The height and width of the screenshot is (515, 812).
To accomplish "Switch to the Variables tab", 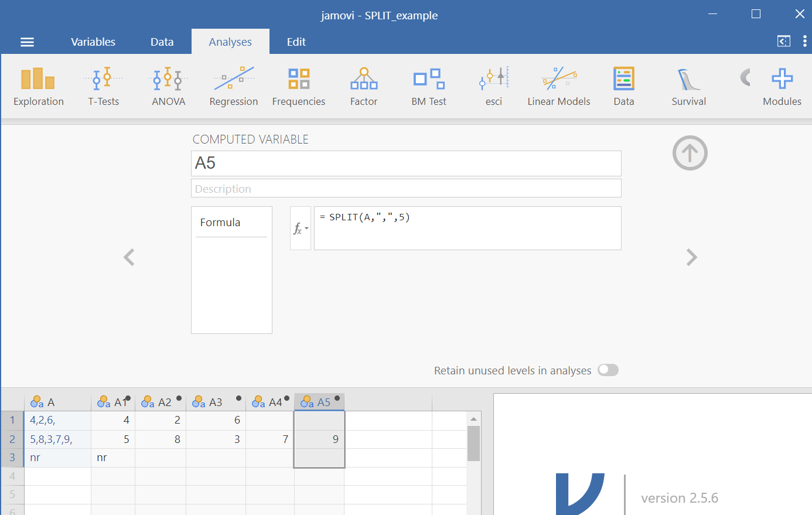I will [93, 42].
